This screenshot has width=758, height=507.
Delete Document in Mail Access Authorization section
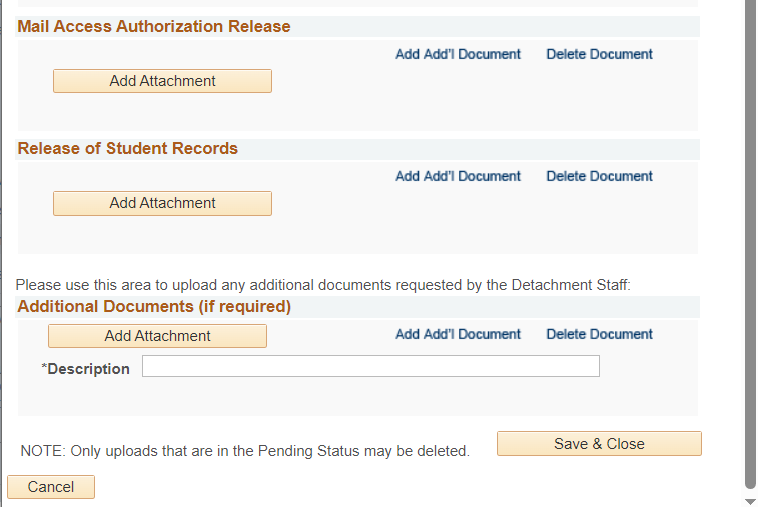tap(599, 54)
